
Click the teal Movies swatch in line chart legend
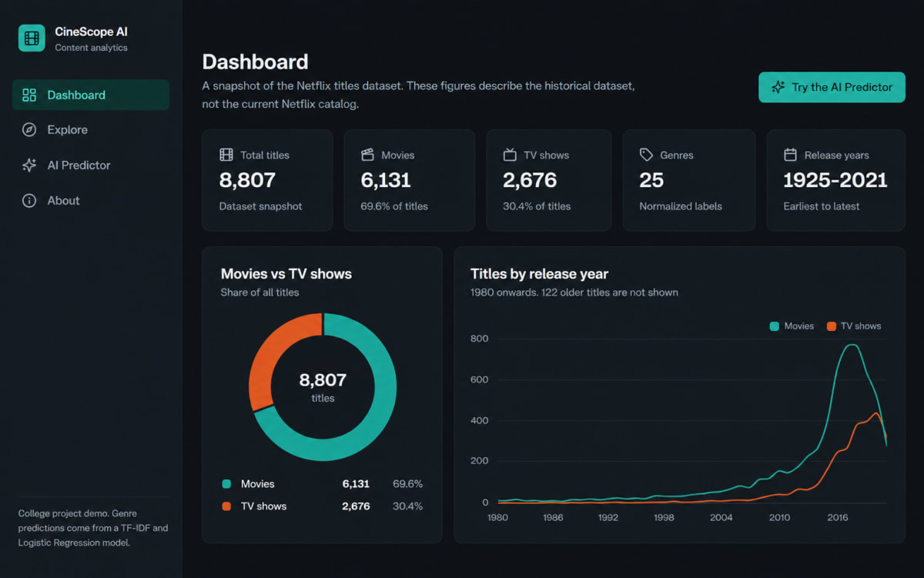(775, 326)
